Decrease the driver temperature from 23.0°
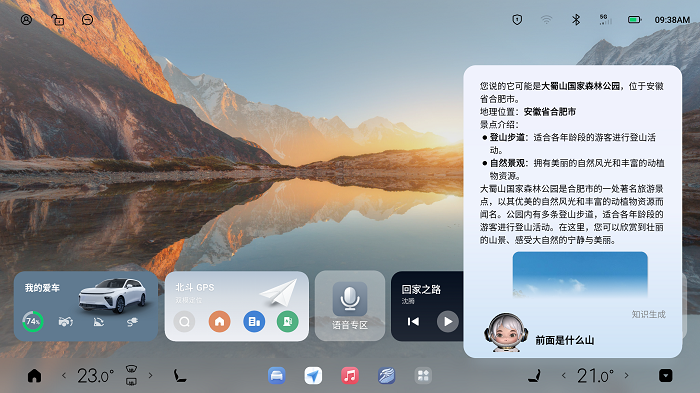700x393 pixels. tap(64, 376)
